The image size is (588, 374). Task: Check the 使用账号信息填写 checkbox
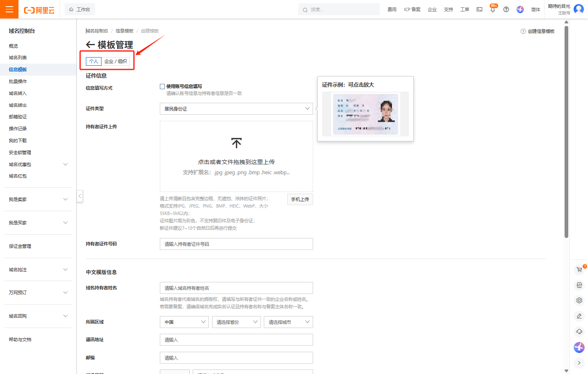coord(162,86)
